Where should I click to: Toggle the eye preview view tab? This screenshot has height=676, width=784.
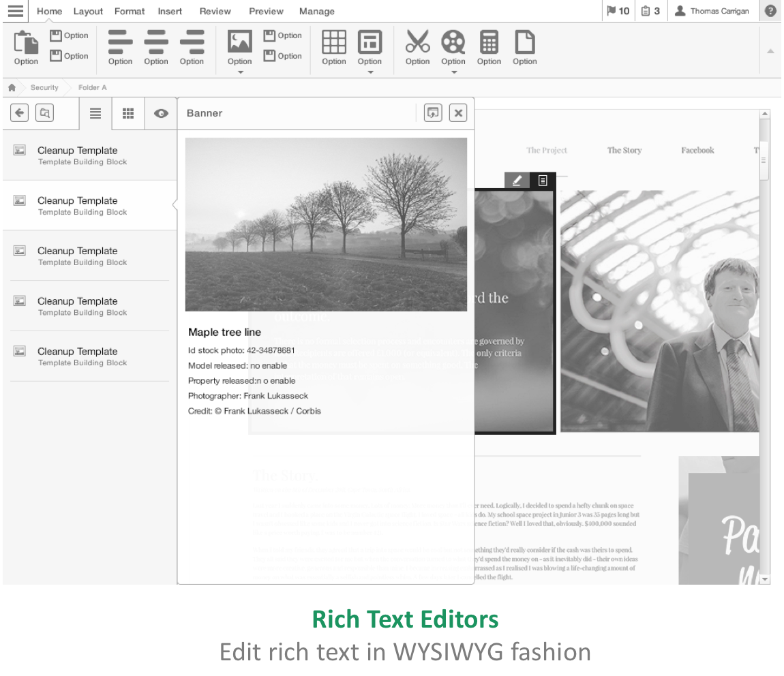click(161, 113)
